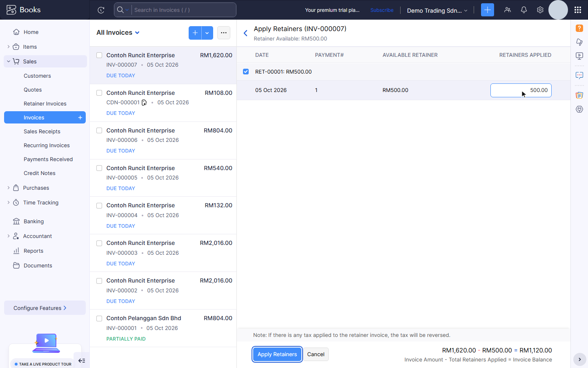Click the Subscribe link
The image size is (588, 368).
click(x=382, y=10)
